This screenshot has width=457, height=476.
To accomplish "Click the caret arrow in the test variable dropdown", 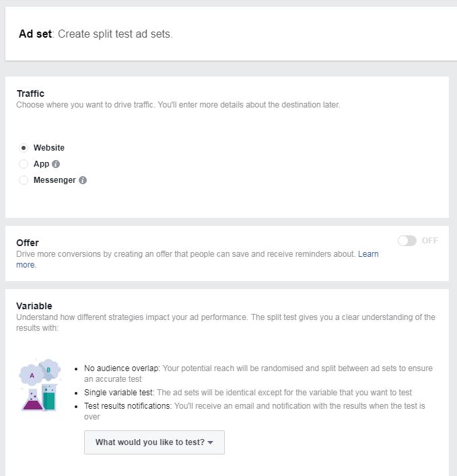I will 210,442.
